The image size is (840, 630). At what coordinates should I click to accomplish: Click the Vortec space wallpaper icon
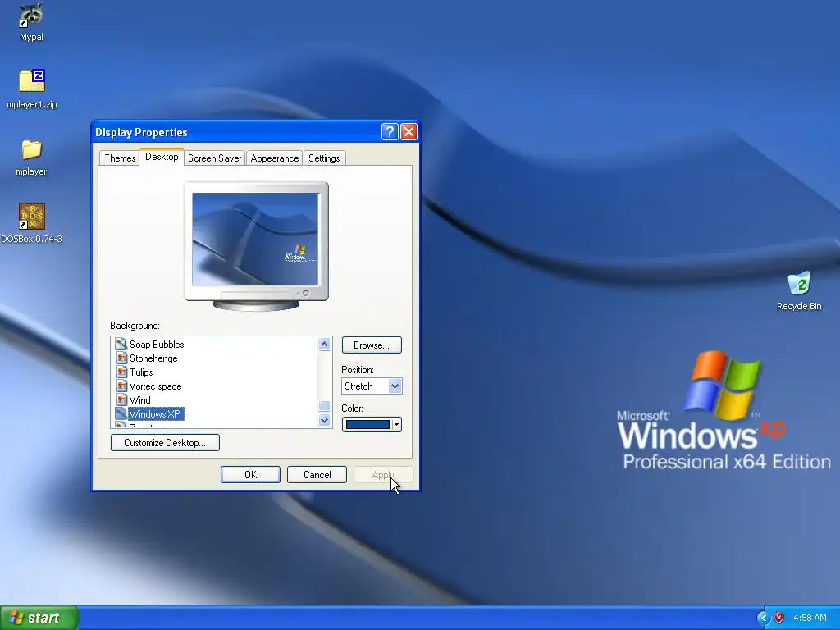tap(121, 386)
